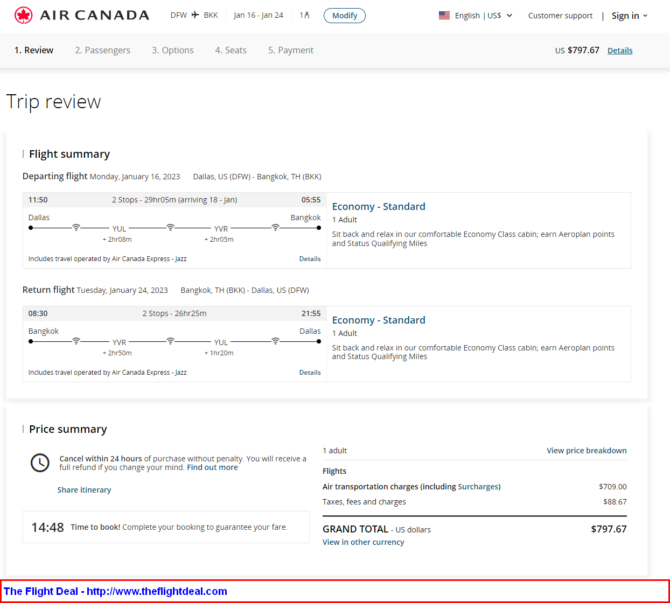Viewport: 670px width, 603px height.
Task: Go to the 3. Options step
Action: coord(173,50)
